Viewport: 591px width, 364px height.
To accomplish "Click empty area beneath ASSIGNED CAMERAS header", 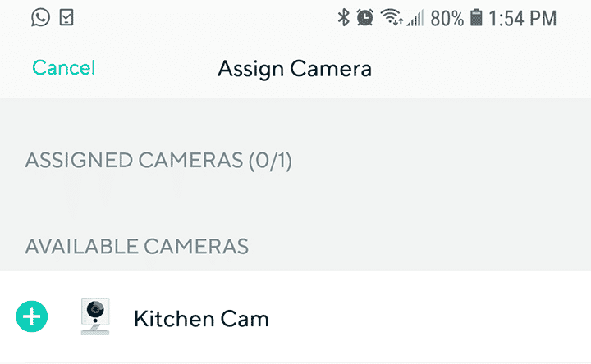I will tap(295, 201).
